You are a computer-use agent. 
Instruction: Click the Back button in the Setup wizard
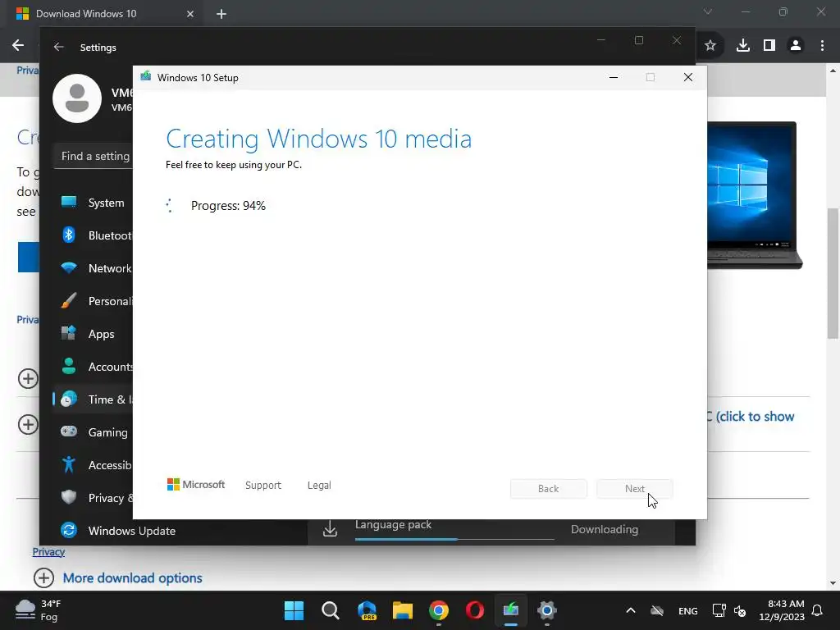[x=549, y=489]
